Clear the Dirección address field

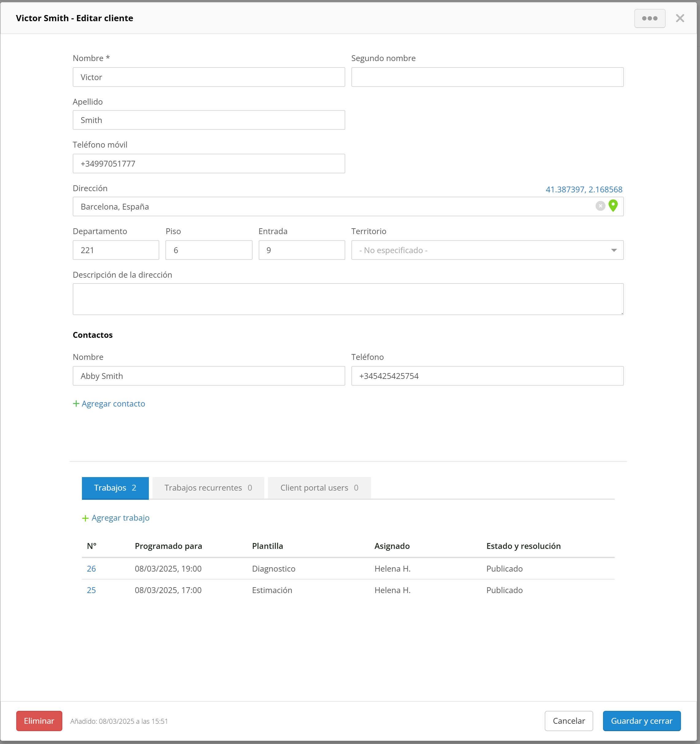point(600,206)
